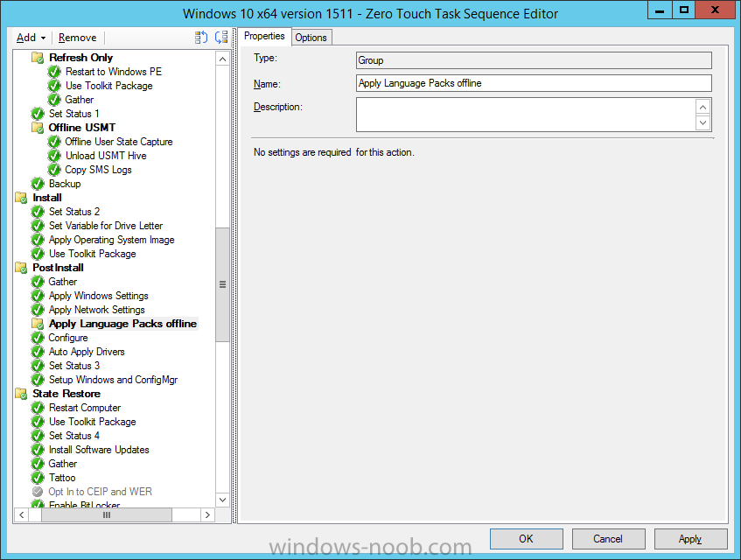The height and width of the screenshot is (560, 741).
Task: Select the Gather step under State Restore
Action: pos(63,464)
